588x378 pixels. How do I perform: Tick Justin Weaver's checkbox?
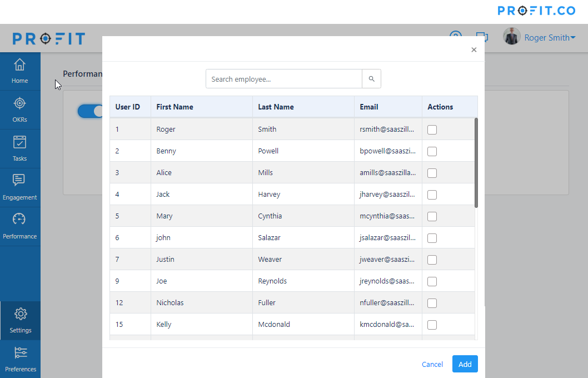pos(432,260)
